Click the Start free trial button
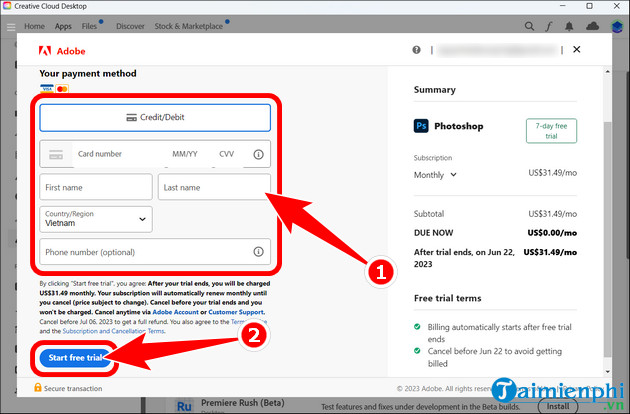This screenshot has width=630, height=414. pyautogui.click(x=75, y=358)
